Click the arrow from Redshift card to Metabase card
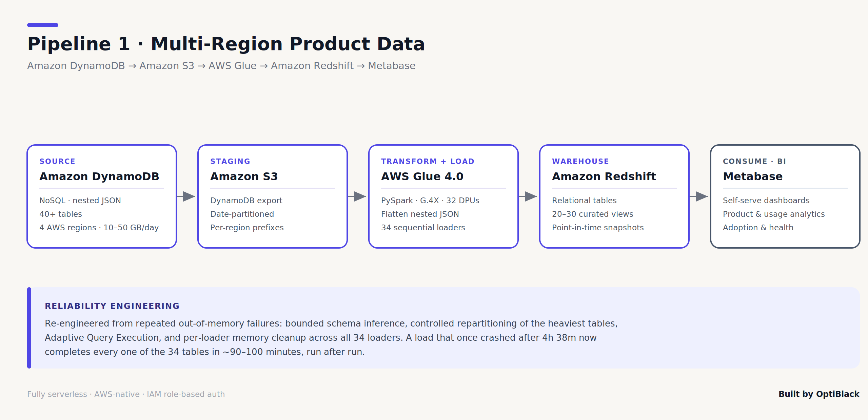This screenshot has height=420, width=868. tap(699, 196)
